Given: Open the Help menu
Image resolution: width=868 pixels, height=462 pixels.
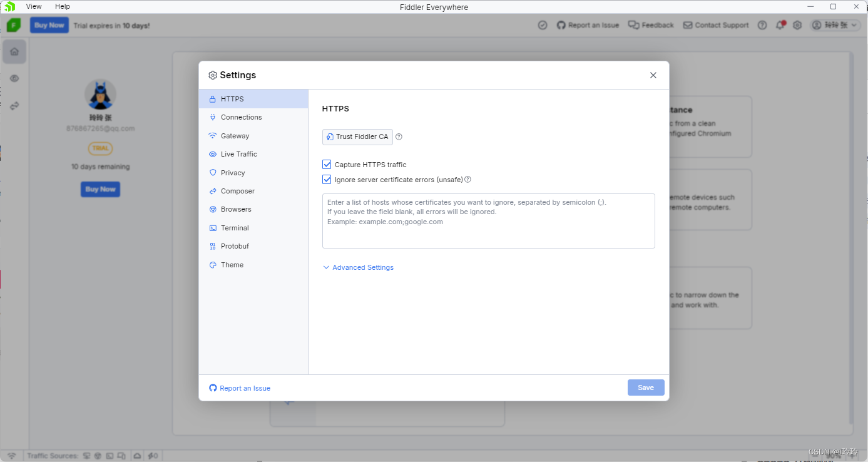Looking at the screenshot, I should (x=63, y=6).
